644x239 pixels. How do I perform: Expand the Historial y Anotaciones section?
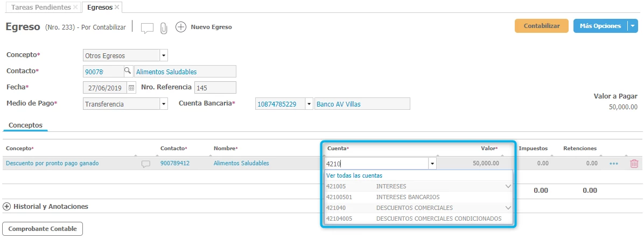point(7,206)
